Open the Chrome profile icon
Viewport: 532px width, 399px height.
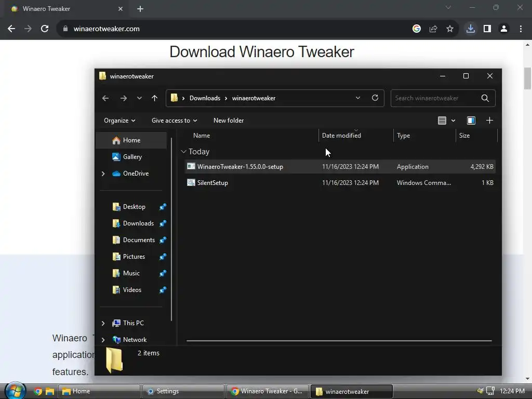pyautogui.click(x=504, y=29)
